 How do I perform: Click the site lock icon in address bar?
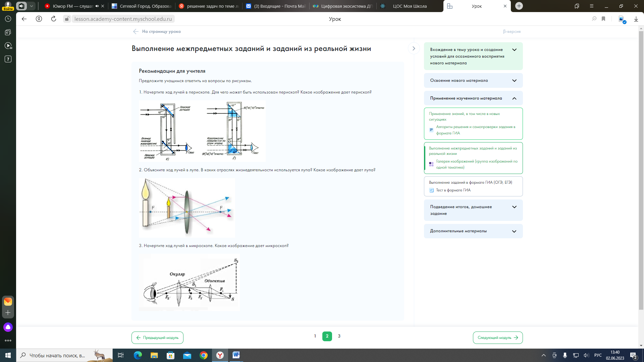[67, 19]
